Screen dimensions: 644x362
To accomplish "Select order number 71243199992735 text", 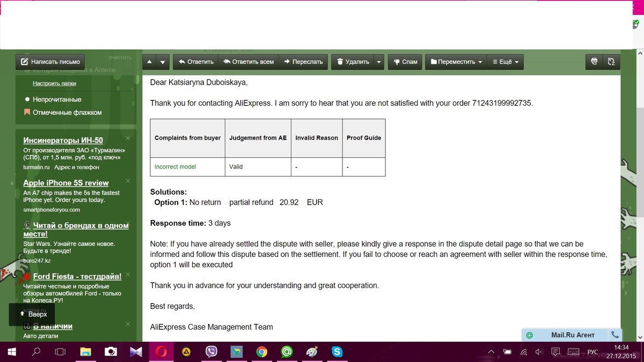I will 502,103.
